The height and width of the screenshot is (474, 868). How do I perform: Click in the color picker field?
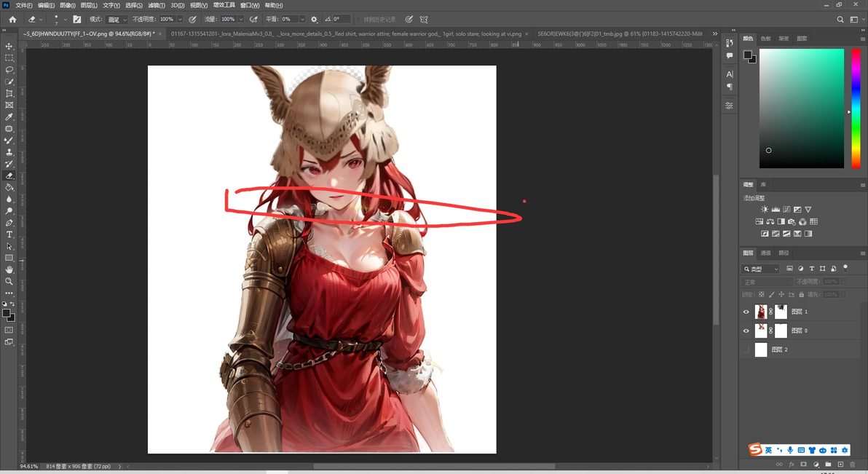[x=802, y=108]
